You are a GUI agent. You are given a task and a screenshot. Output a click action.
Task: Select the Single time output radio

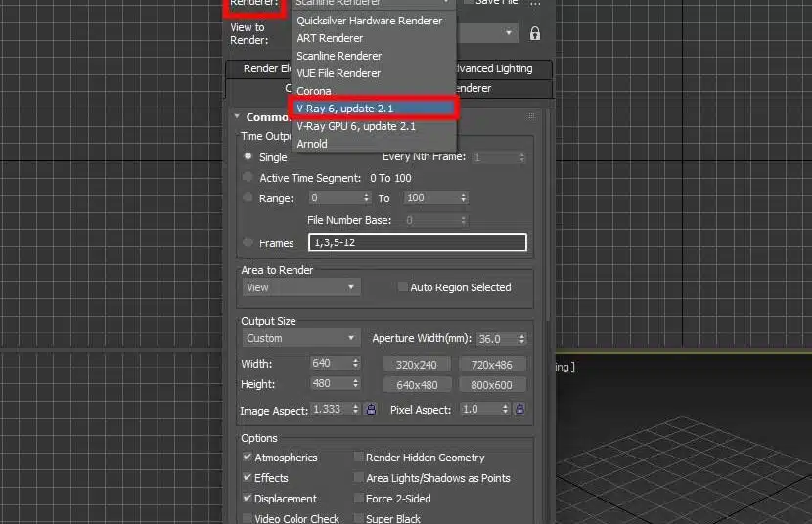pyautogui.click(x=248, y=156)
